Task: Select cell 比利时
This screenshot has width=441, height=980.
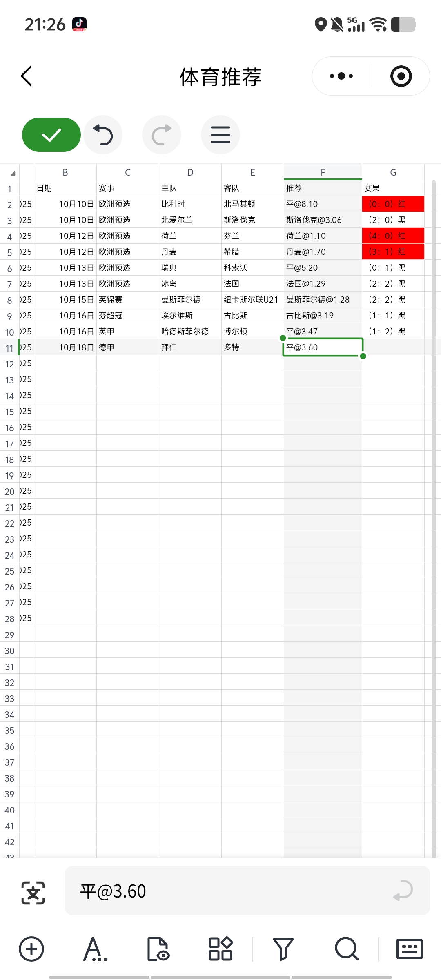Action: 190,204
